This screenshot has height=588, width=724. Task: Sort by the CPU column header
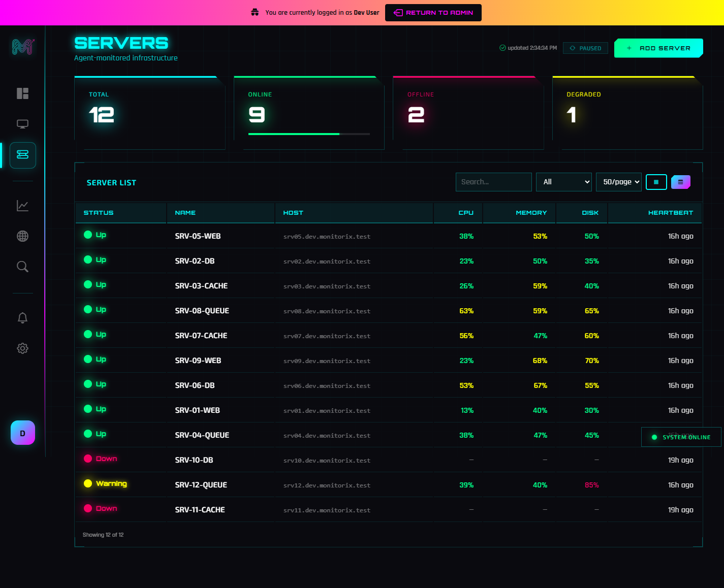[x=458, y=213]
